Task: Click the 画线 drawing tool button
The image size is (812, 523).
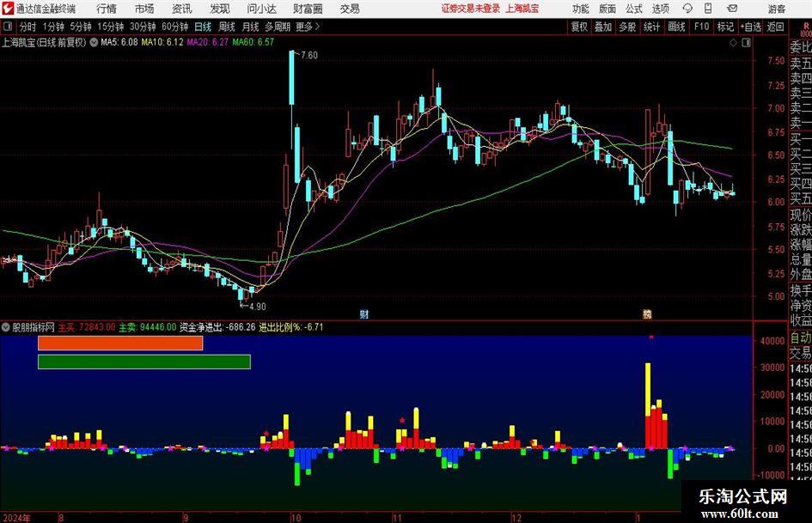Action: (x=676, y=27)
